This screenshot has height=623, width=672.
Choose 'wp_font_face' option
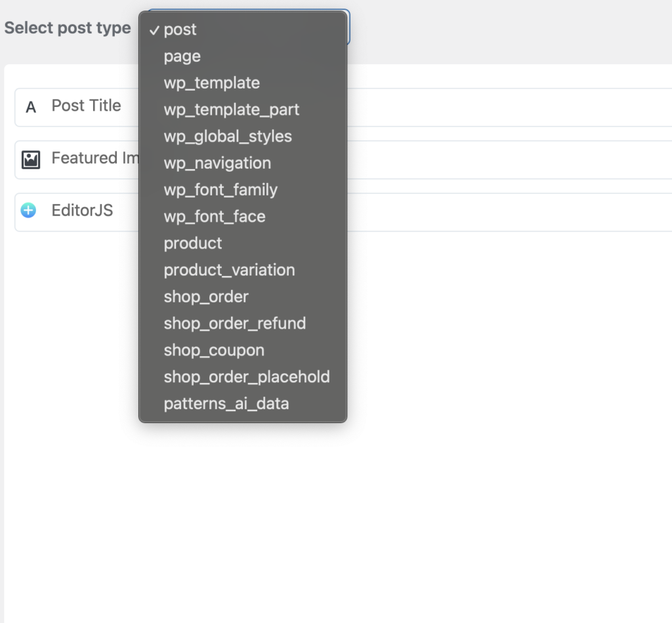(215, 216)
